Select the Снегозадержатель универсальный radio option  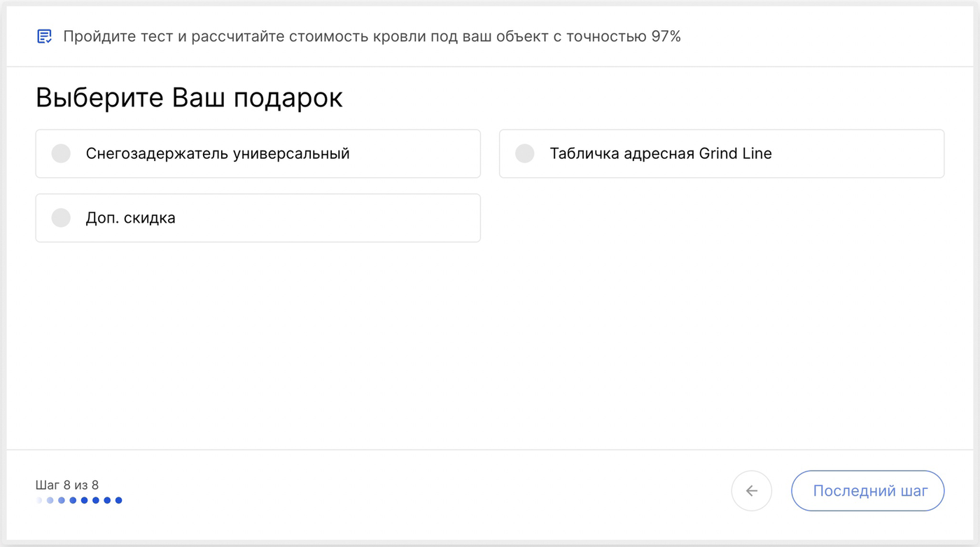pyautogui.click(x=258, y=153)
